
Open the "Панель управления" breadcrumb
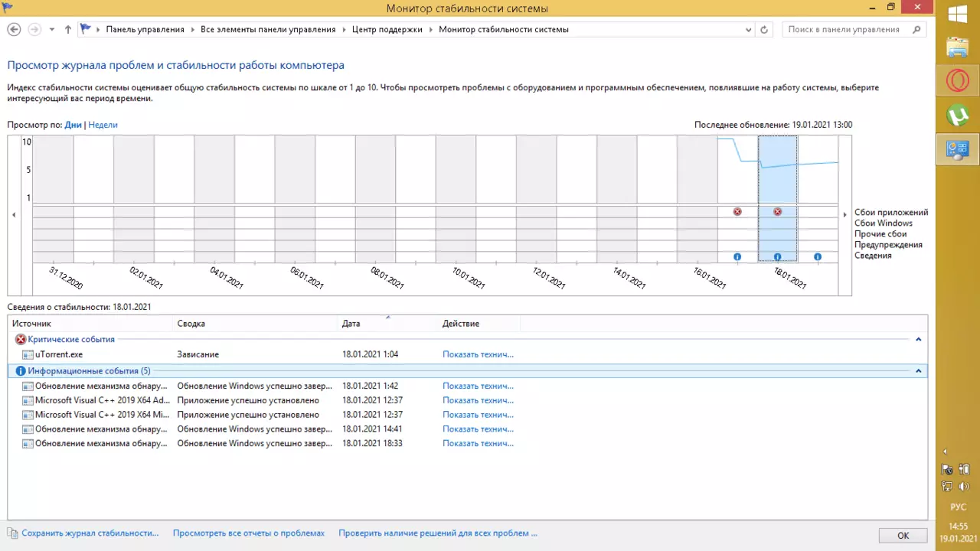(145, 30)
